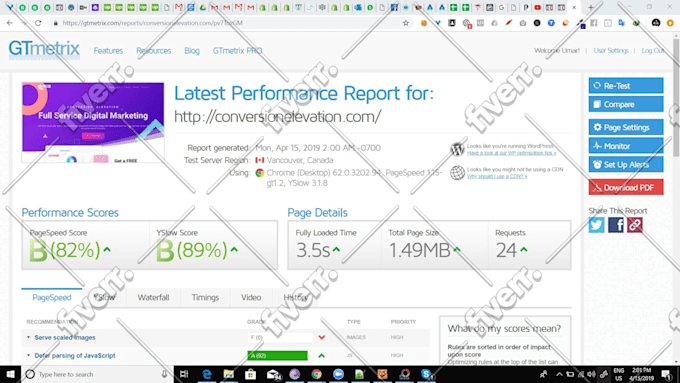Open Why should I use a CDN link
This screenshot has width=680, height=383.
pos(497,177)
